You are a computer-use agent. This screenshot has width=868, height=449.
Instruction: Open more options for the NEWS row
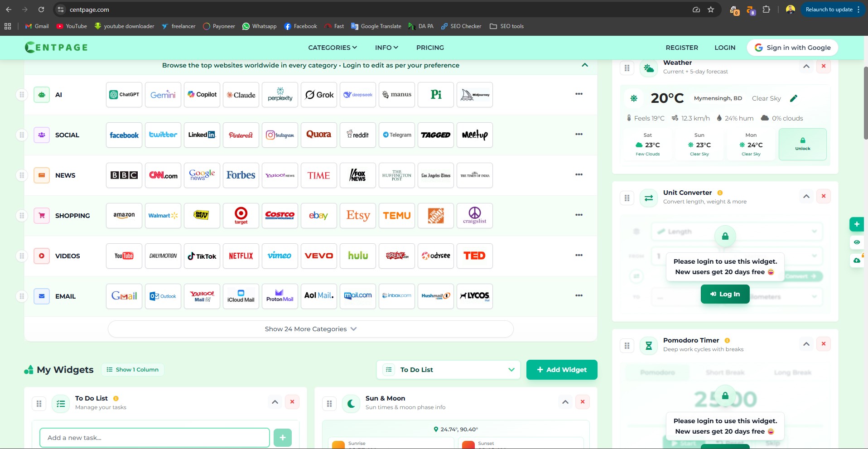(579, 174)
